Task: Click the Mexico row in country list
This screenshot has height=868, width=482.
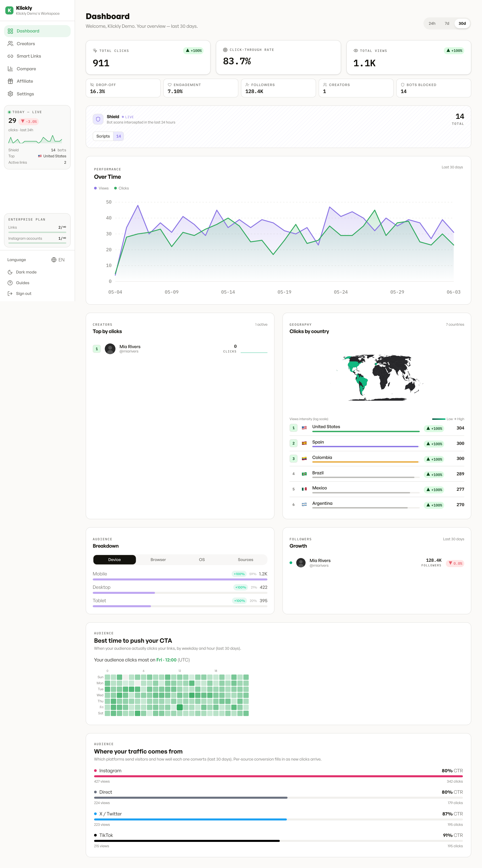Action: tap(377, 490)
